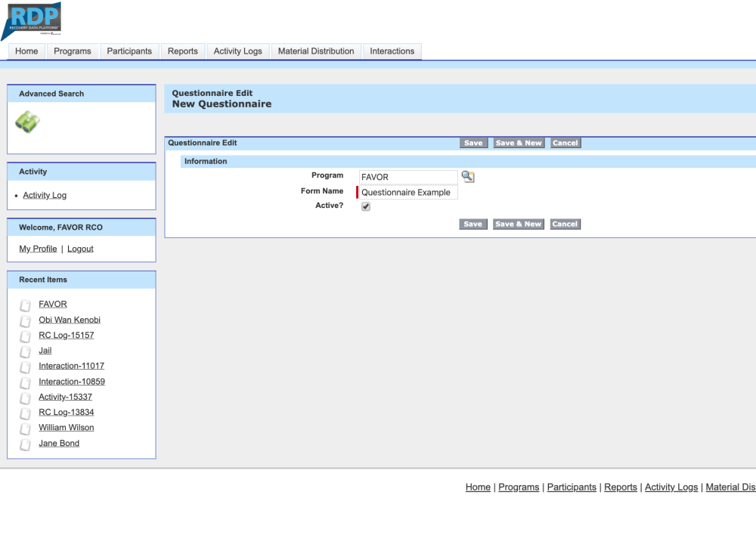Open recent item FAVOR

point(53,305)
